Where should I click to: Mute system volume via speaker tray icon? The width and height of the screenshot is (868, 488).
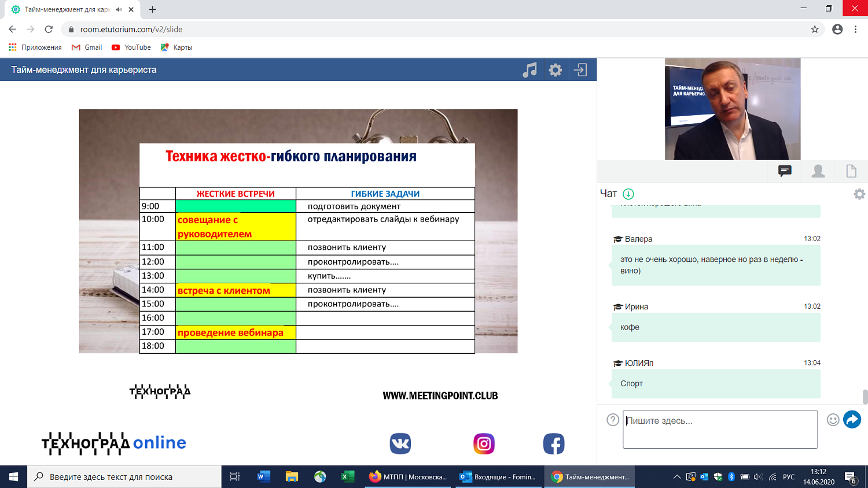click(758, 475)
